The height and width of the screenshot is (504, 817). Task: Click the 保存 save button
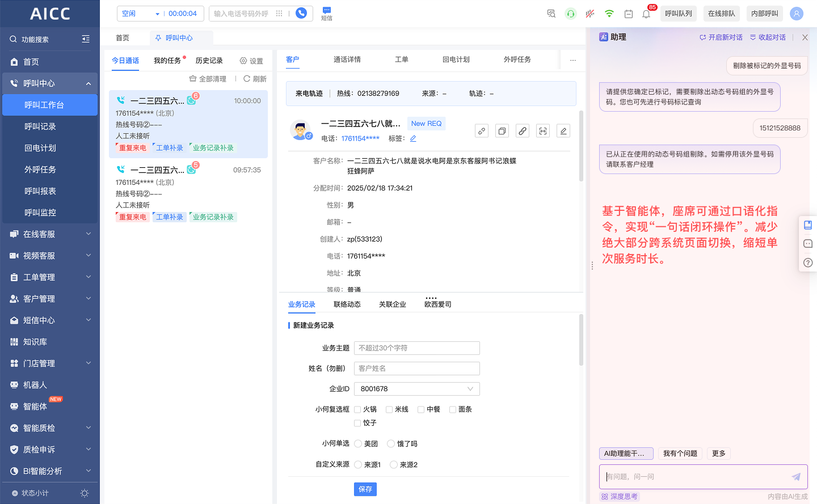[365, 489]
